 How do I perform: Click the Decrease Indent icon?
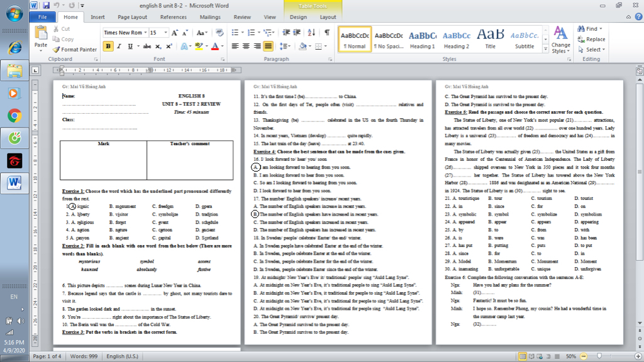click(286, 33)
